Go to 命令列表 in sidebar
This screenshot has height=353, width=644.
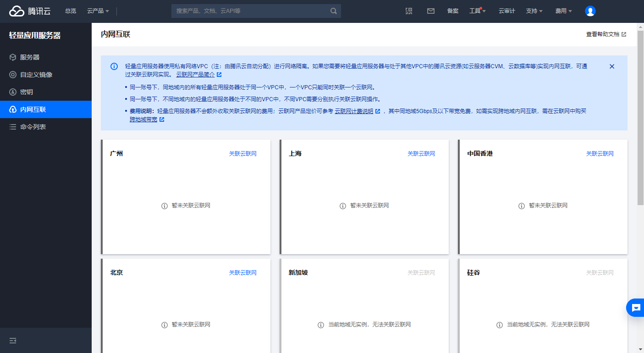(33, 127)
